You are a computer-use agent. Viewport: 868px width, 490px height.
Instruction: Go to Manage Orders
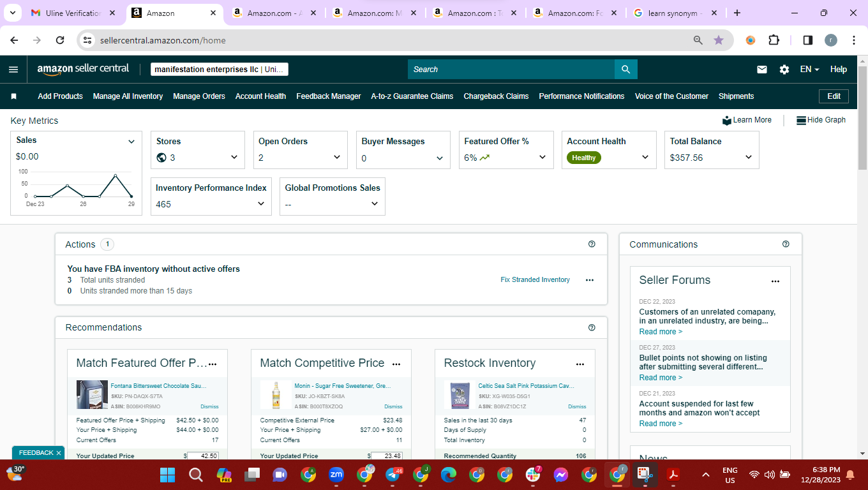coord(199,96)
